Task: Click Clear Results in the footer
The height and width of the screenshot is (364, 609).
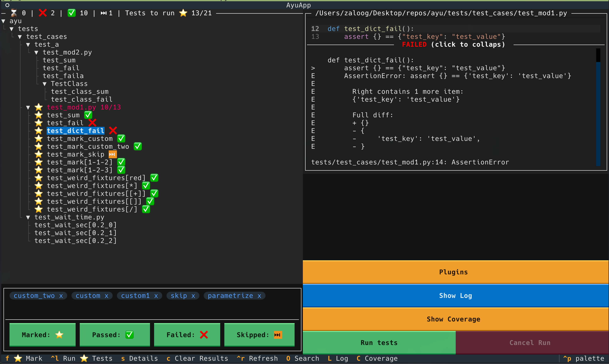Action: (197, 358)
